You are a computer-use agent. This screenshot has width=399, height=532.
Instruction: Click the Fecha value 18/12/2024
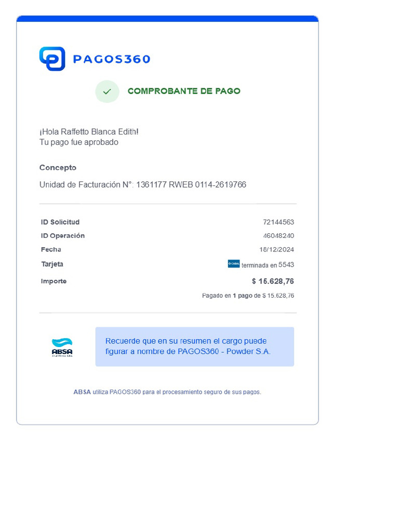pyautogui.click(x=277, y=249)
